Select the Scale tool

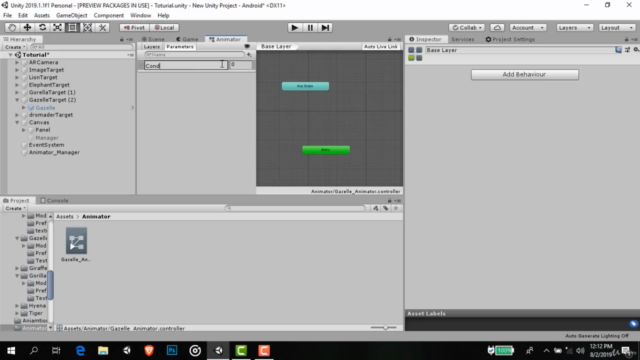58,27
